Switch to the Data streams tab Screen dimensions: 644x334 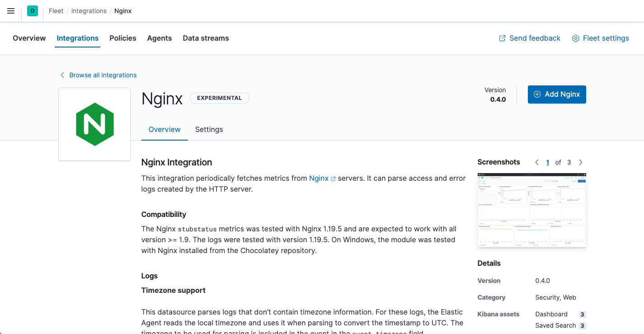(206, 38)
